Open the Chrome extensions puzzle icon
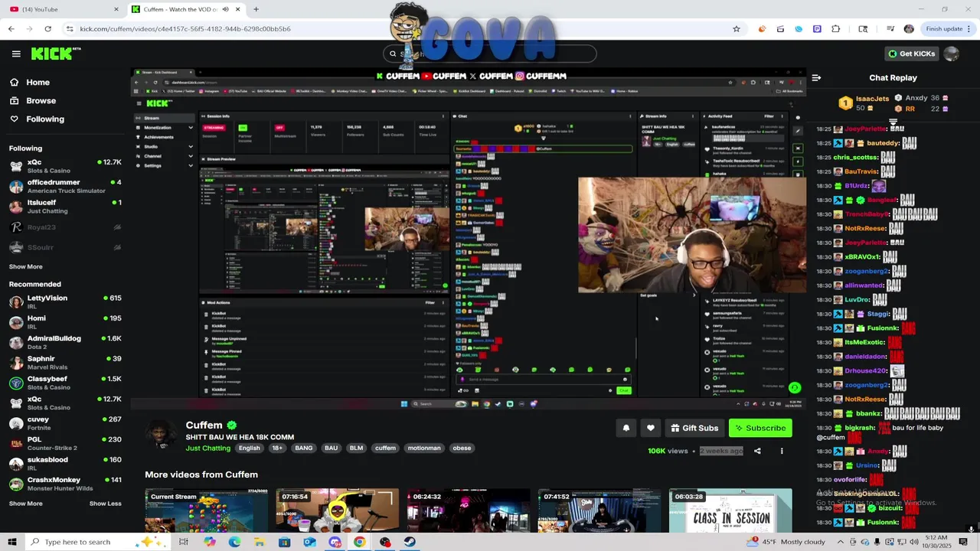 click(835, 29)
